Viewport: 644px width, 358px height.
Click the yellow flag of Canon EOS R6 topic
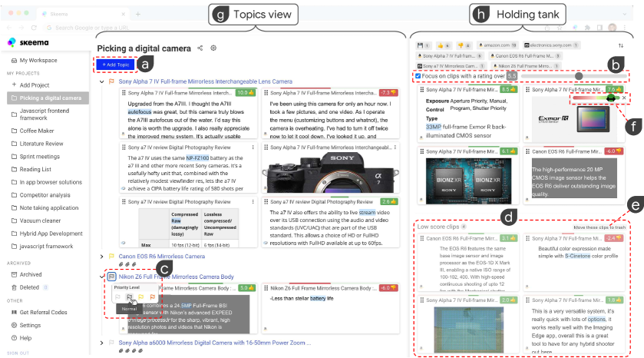pyautogui.click(x=111, y=256)
